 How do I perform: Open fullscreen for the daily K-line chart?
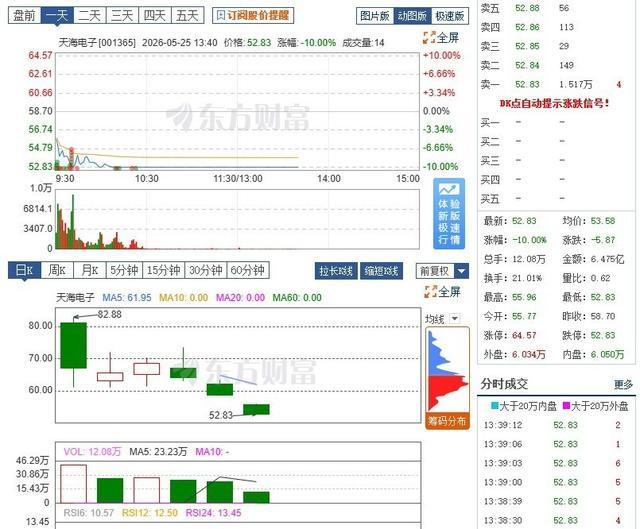[442, 291]
